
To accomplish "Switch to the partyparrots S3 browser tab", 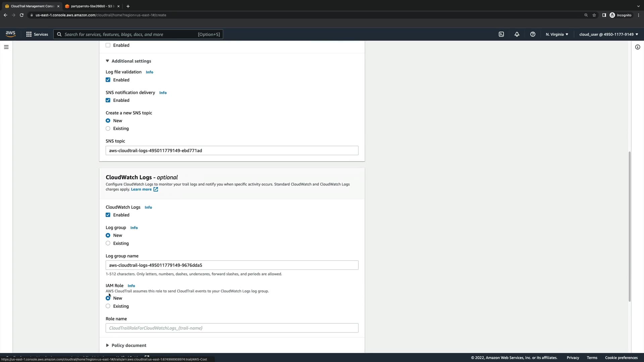I will (91, 6).
